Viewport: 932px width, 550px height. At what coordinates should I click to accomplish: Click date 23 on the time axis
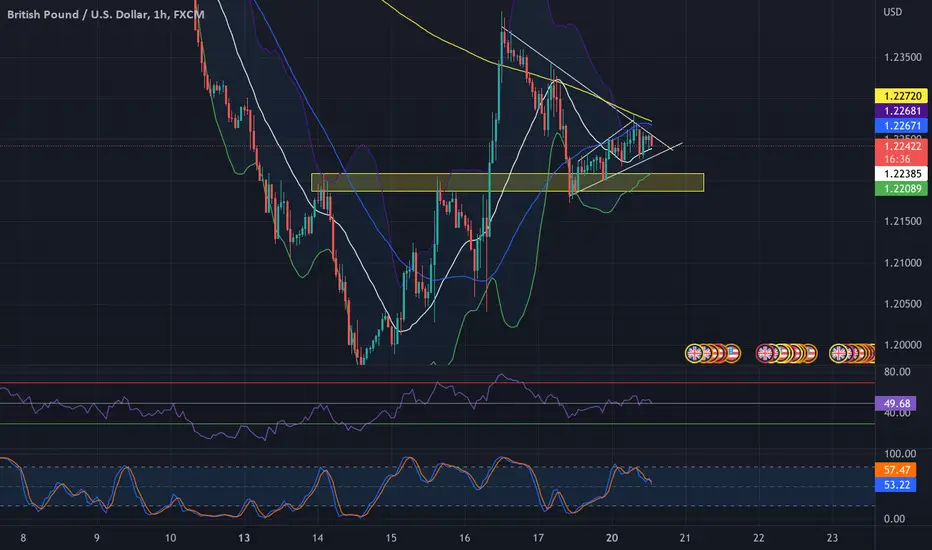tap(832, 538)
